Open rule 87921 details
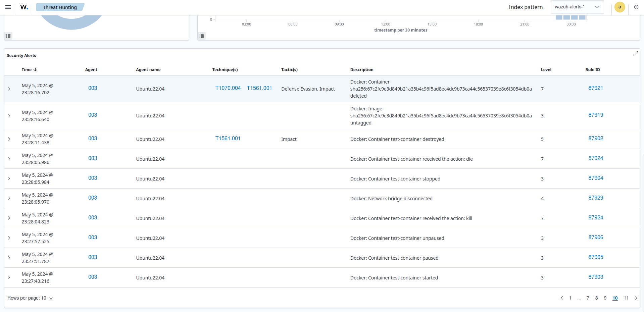The width and height of the screenshot is (644, 312). (595, 88)
